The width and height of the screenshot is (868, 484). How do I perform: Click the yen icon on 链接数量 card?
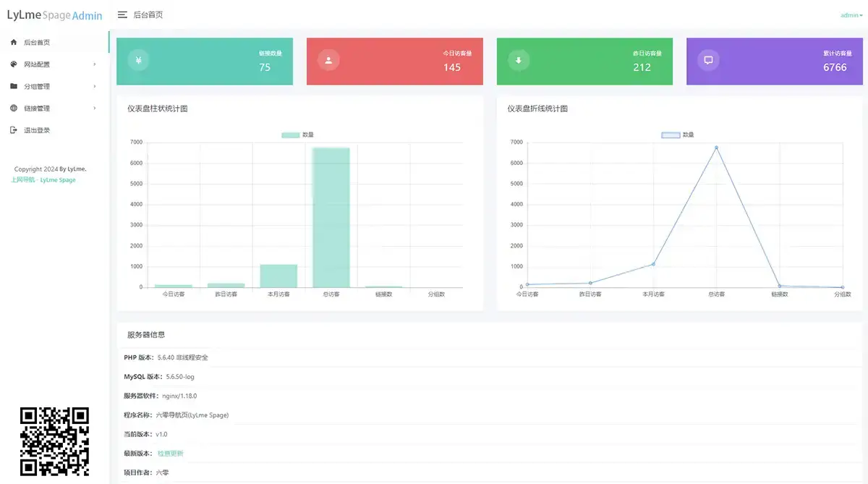(138, 61)
